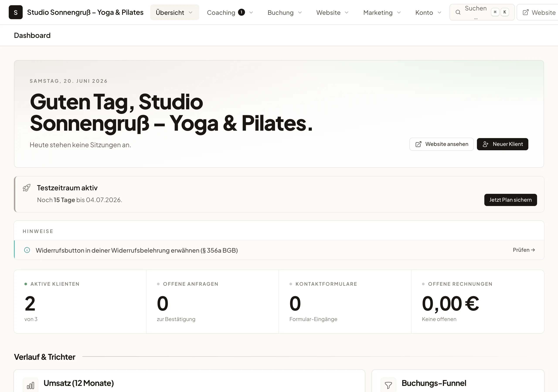Click the add-person icon in Neuer Klient
This screenshot has width=558, height=392.
click(x=485, y=144)
